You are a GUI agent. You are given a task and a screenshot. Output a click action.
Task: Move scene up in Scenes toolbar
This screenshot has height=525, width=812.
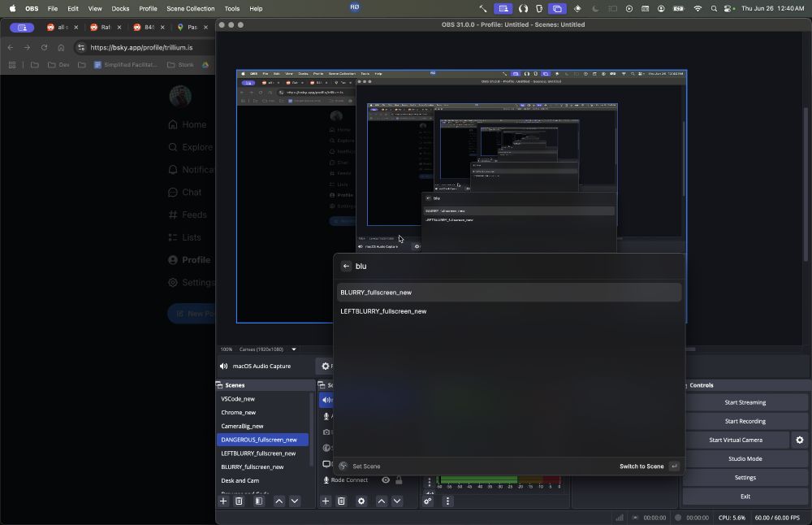coord(279,501)
